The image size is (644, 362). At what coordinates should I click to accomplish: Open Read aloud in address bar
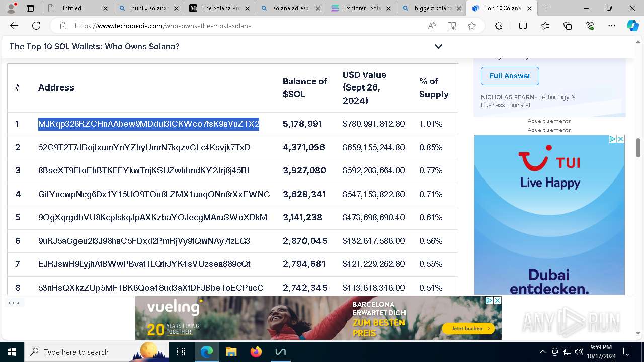tap(432, 26)
